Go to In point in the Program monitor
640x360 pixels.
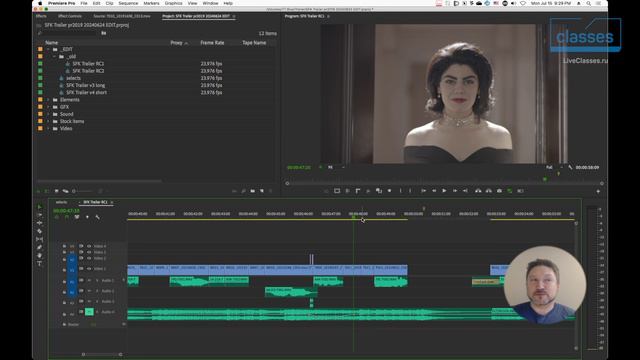click(423, 191)
